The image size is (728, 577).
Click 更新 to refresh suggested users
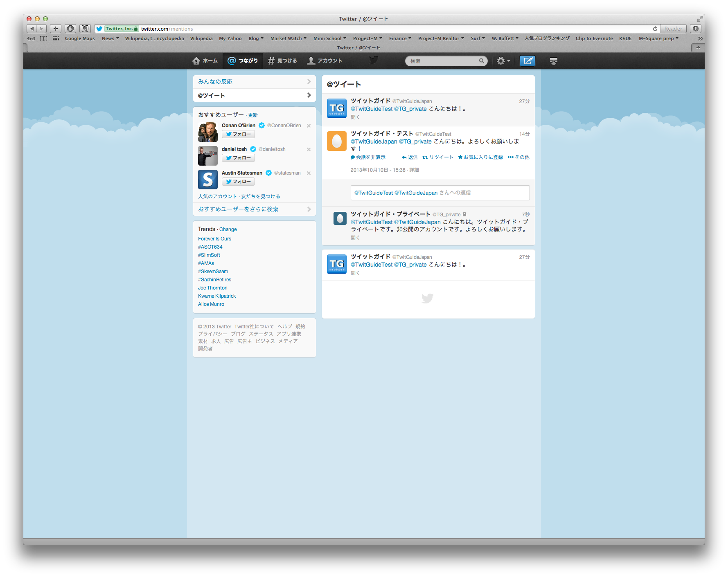pyautogui.click(x=253, y=115)
